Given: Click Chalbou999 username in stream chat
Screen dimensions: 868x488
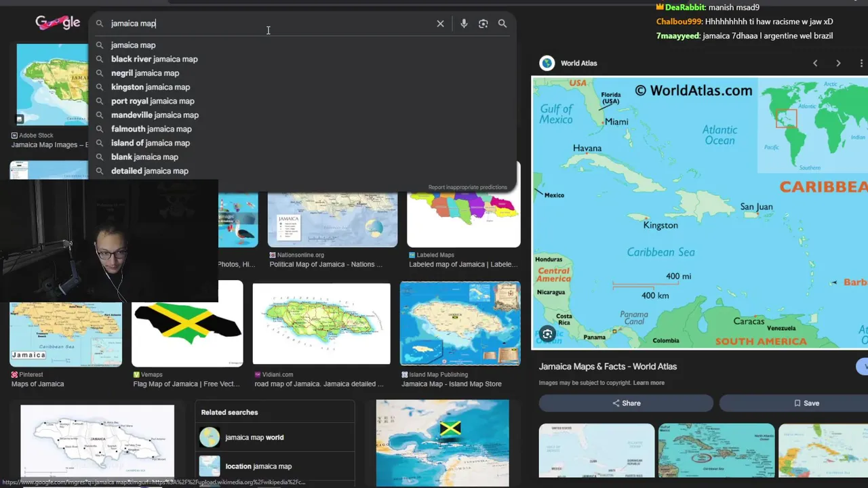Looking at the screenshot, I should click(678, 22).
